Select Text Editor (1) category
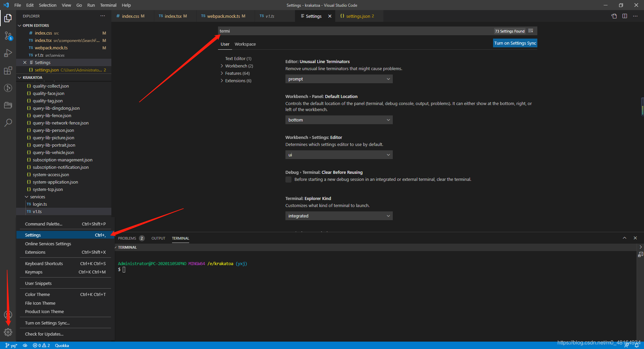Viewport: 644px width, 349px height. (x=238, y=58)
